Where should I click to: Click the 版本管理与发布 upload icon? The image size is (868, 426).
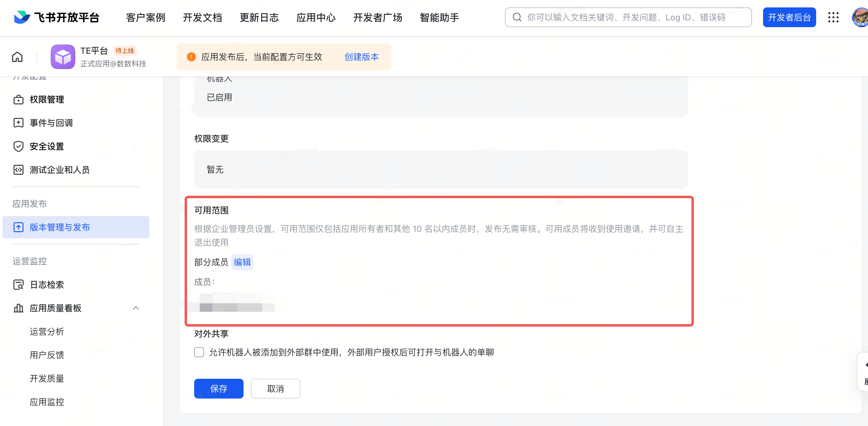[19, 227]
